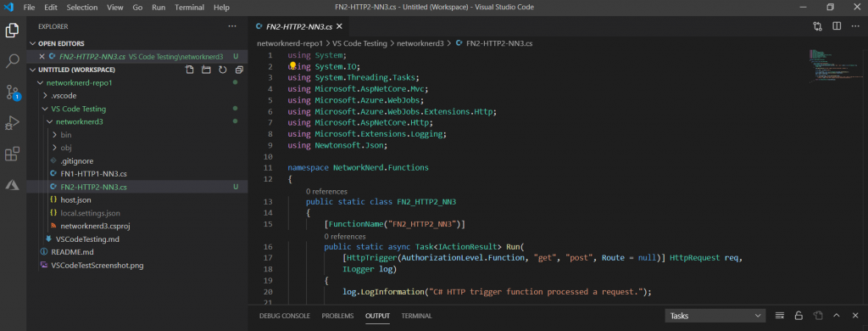
Task: Toggle output scroll lock
Action: (798, 316)
